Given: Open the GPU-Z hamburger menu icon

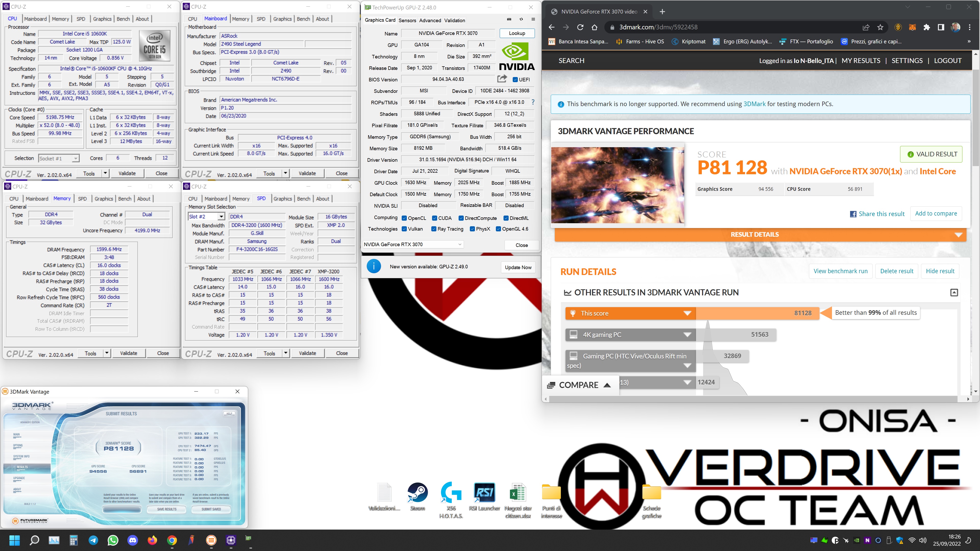Looking at the screenshot, I should click(x=533, y=20).
